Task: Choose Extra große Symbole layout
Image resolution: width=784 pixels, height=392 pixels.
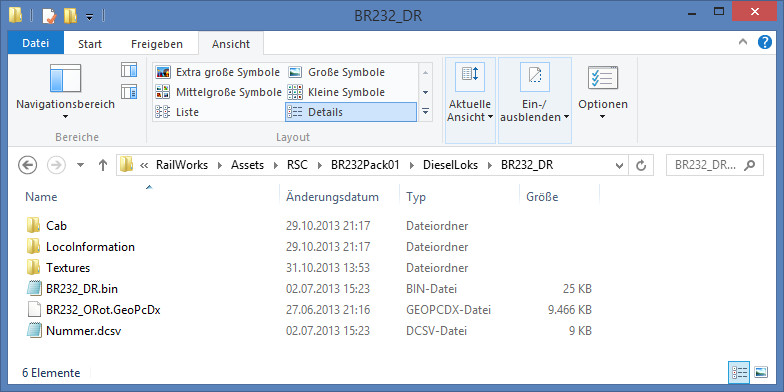Action: [x=218, y=72]
